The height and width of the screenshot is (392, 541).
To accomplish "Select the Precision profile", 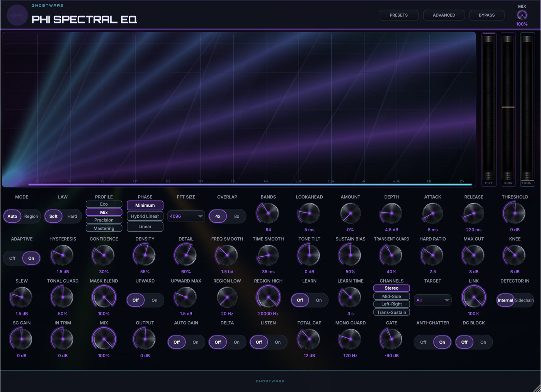I will 104,220.
